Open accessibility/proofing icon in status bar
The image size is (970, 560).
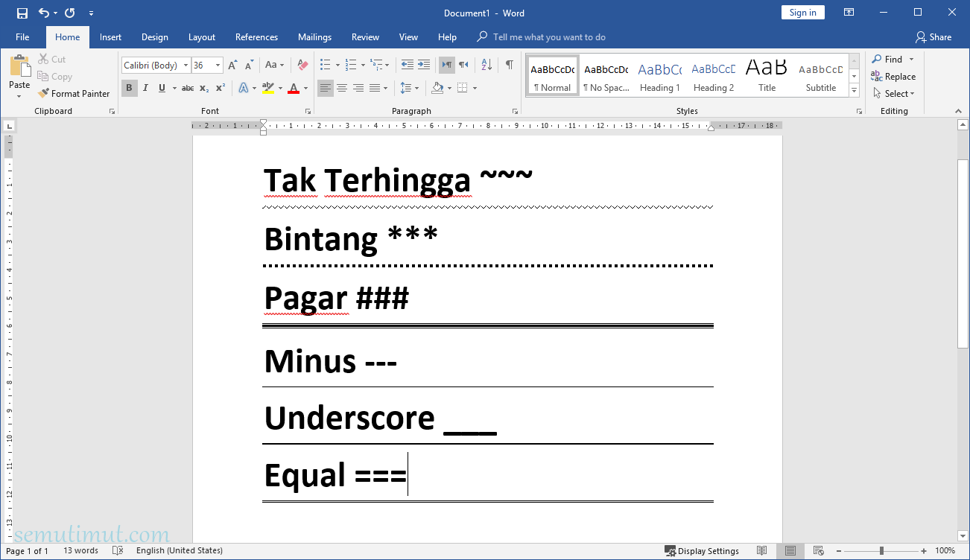(118, 551)
